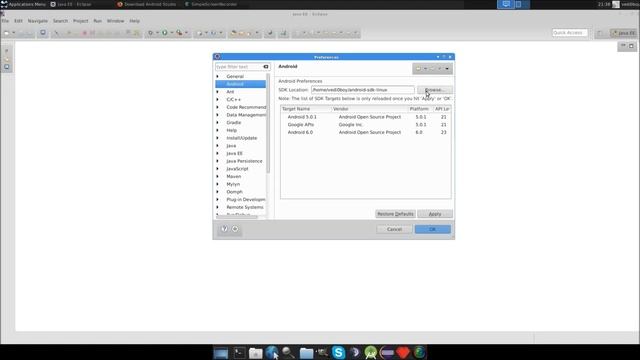Select the Android 6.0 target row
The width and height of the screenshot is (640, 360).
click(x=366, y=133)
